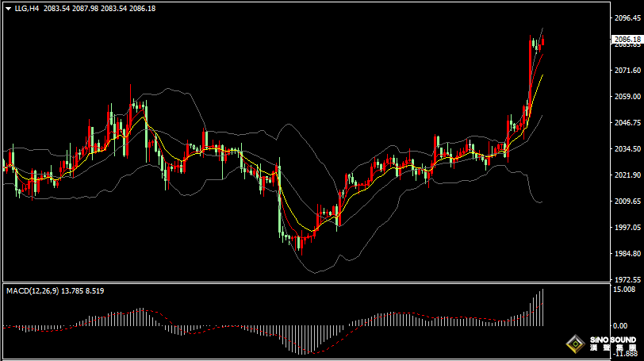Click the Sino Sound diamond logo icon
The height and width of the screenshot is (361, 644).
(573, 345)
